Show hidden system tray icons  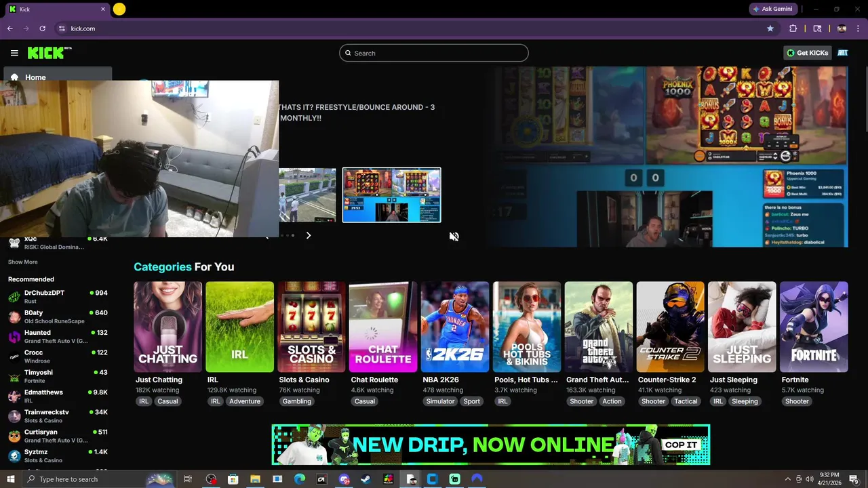pyautogui.click(x=787, y=479)
